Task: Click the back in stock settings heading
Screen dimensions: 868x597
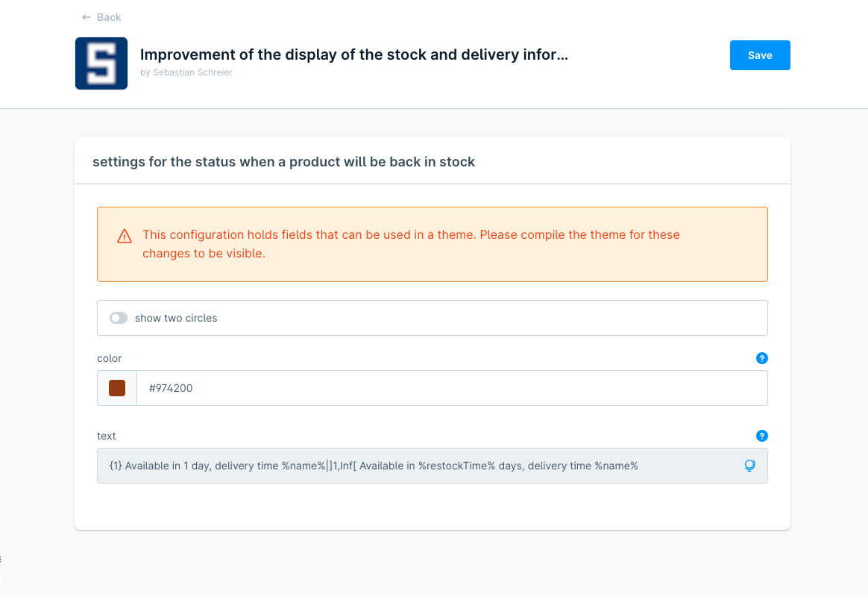Action: [283, 162]
